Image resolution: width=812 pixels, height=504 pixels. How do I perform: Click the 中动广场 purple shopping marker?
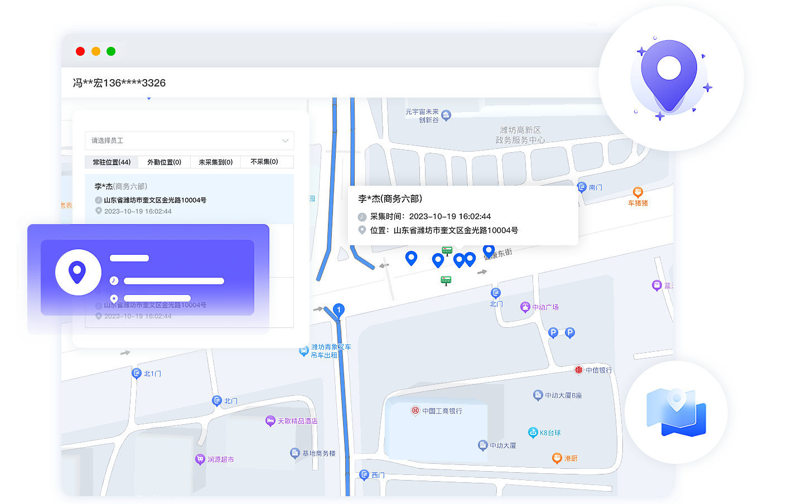click(x=525, y=307)
